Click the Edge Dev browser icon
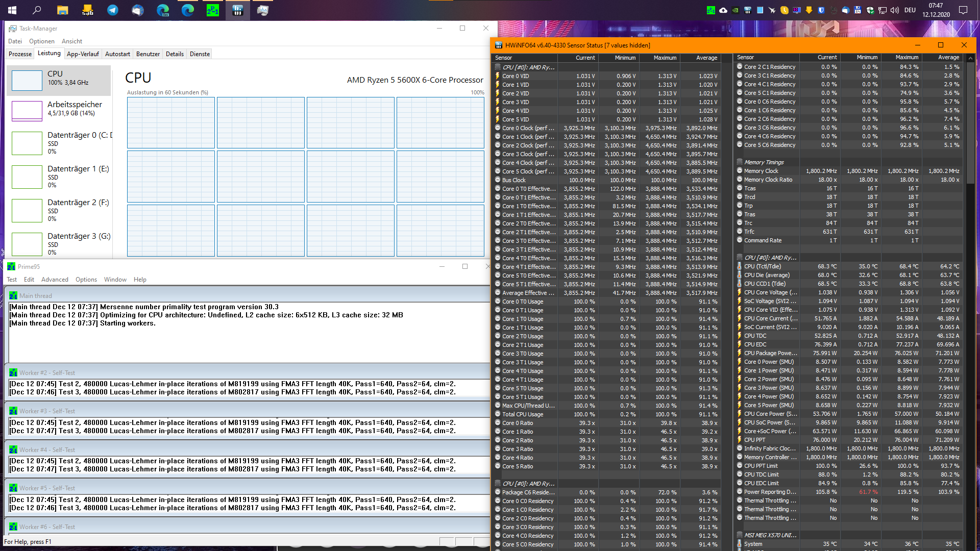Image resolution: width=980 pixels, height=551 pixels. pyautogui.click(x=163, y=10)
